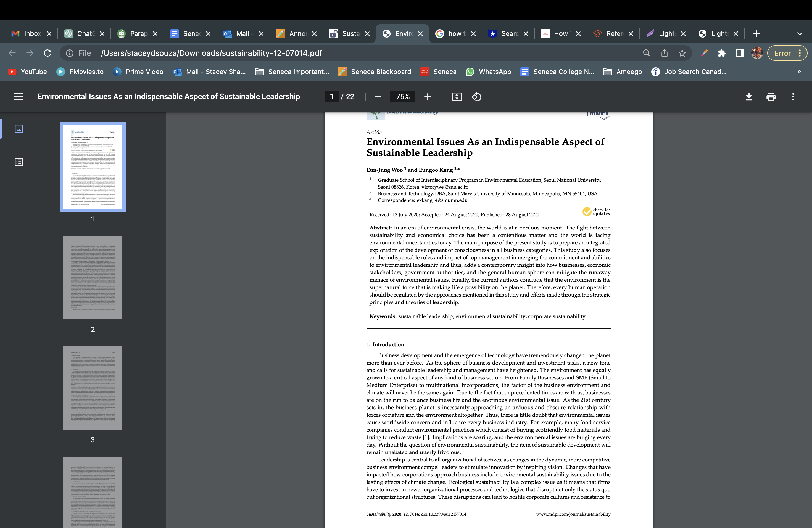Viewport: 812px width, 528px height.
Task: Close the current Environmental PDF tab
Action: (x=420, y=33)
